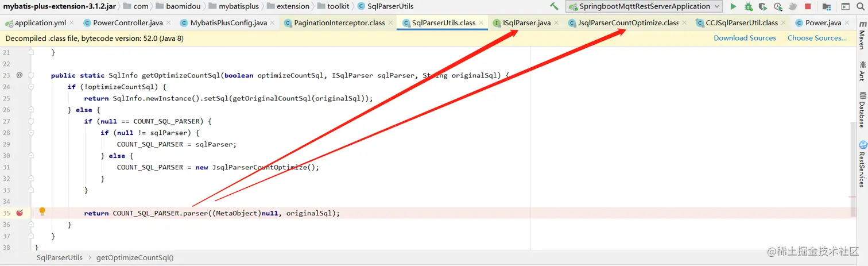Collapse inner else fold on line 30
Viewport: 868px width, 266px height.
point(32,156)
